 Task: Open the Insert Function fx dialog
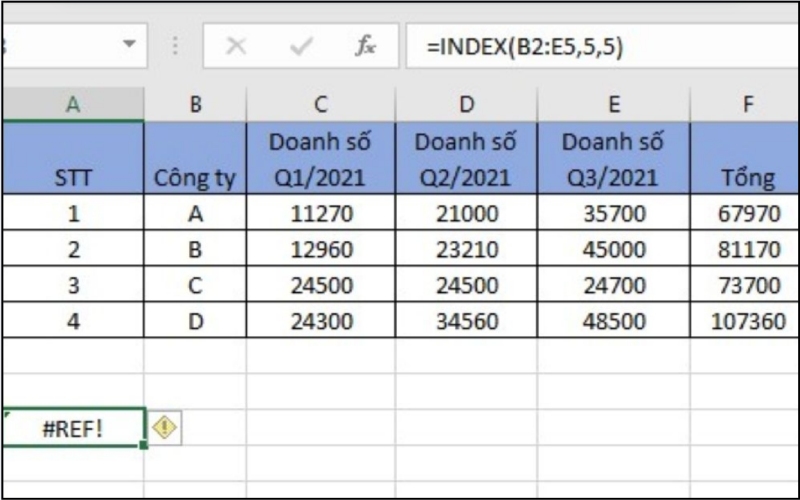(x=365, y=46)
